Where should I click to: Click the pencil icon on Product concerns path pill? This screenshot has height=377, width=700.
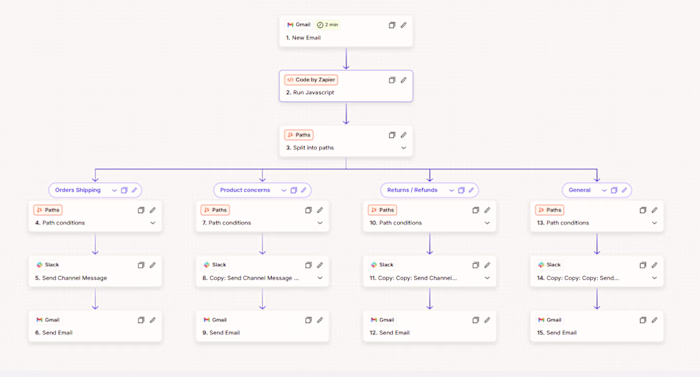tap(304, 190)
